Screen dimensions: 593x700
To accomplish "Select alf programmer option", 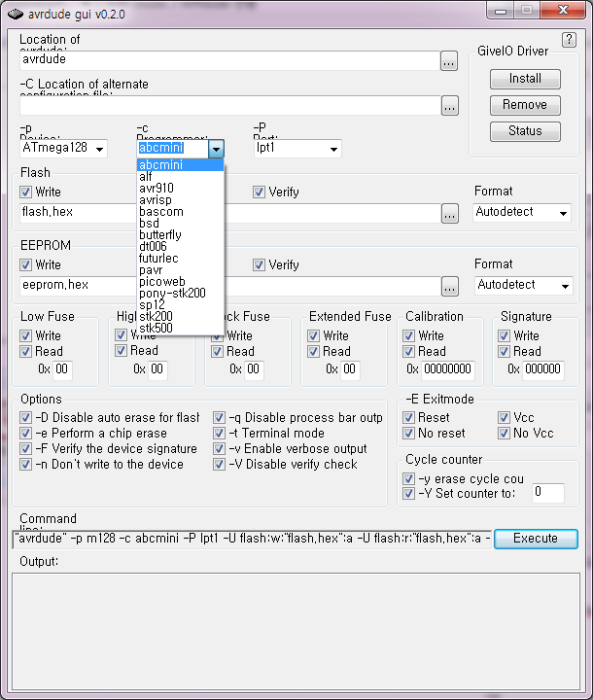I will click(180, 177).
